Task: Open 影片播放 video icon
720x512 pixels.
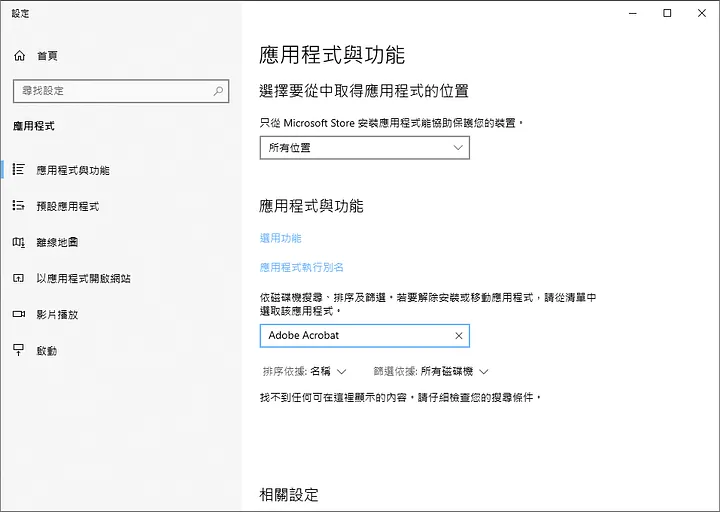Action: pyautogui.click(x=18, y=314)
